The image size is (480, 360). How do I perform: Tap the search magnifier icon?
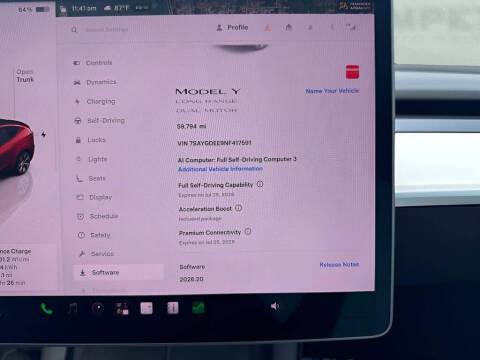pos(74,30)
